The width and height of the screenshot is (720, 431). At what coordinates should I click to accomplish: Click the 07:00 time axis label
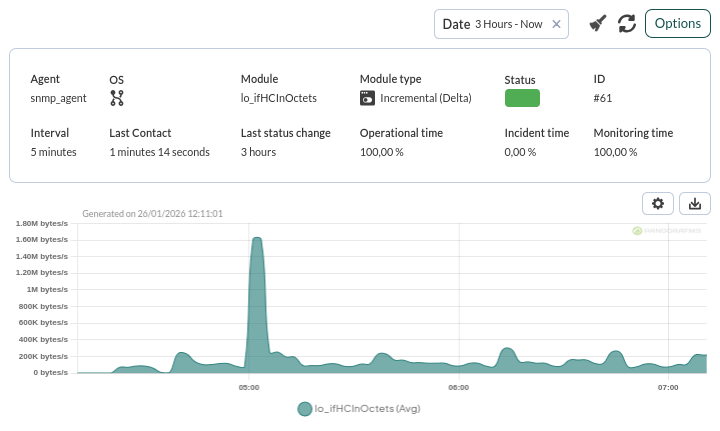tap(668, 387)
